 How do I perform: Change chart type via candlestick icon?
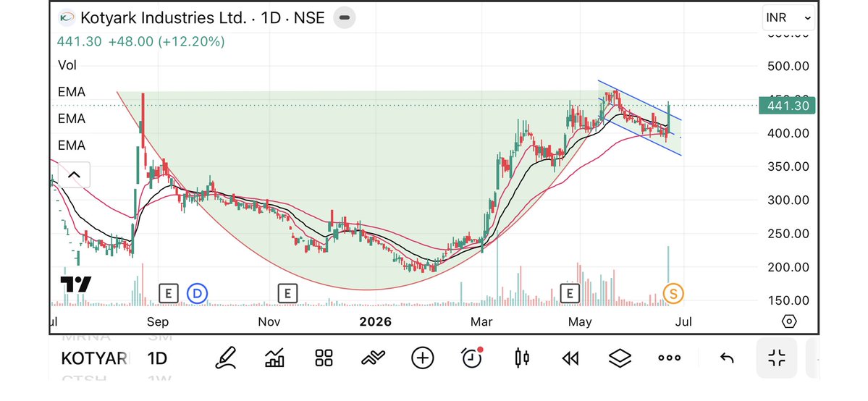click(x=521, y=358)
